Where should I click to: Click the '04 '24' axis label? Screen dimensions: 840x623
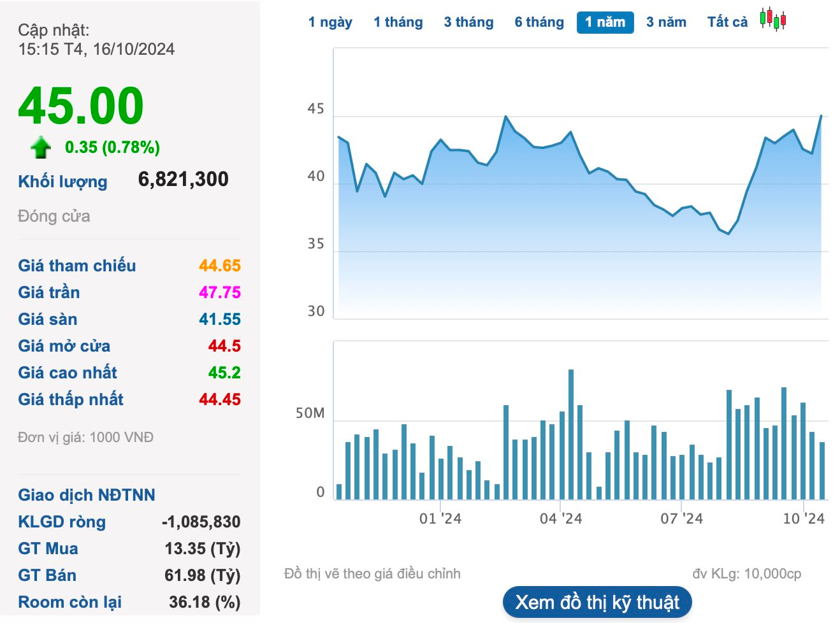(x=561, y=519)
